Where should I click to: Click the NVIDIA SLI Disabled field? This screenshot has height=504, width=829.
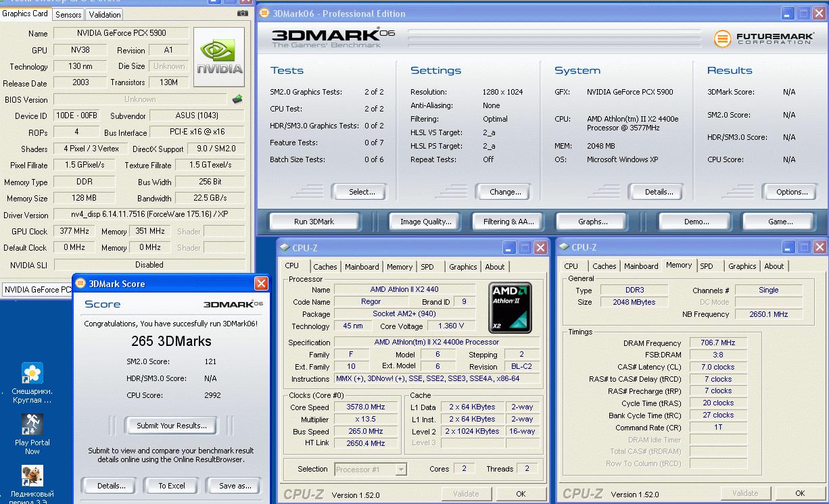pyautogui.click(x=149, y=265)
